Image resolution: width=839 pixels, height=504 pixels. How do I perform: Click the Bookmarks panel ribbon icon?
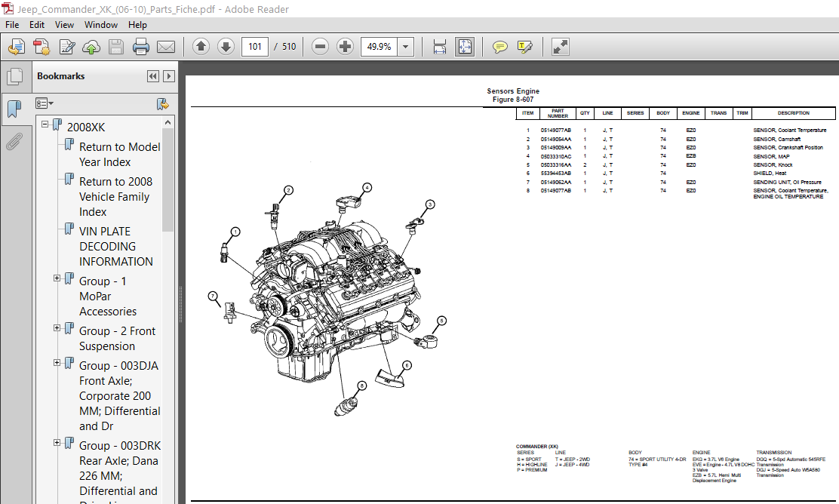point(14,109)
